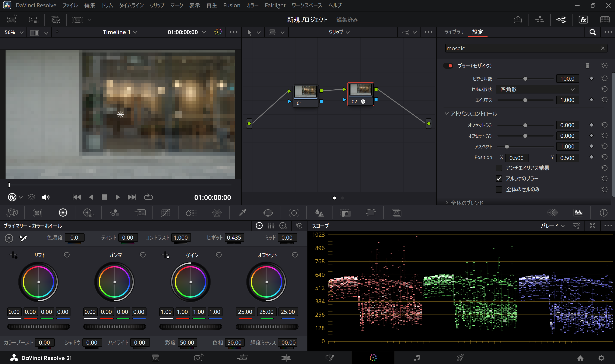Enable the アンチエイリアス結果 checkbox
Screen dimensions: 615x364
(499, 168)
